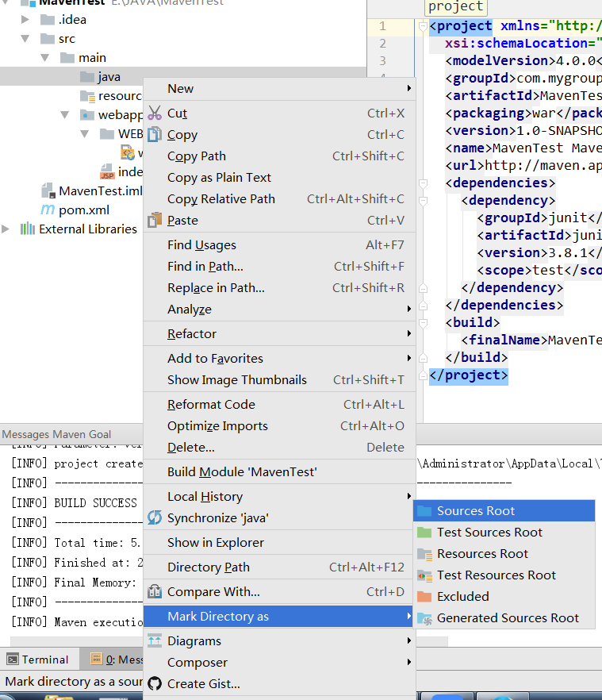The height and width of the screenshot is (700, 602).
Task: Collapse the main folder node
Action: 44,58
